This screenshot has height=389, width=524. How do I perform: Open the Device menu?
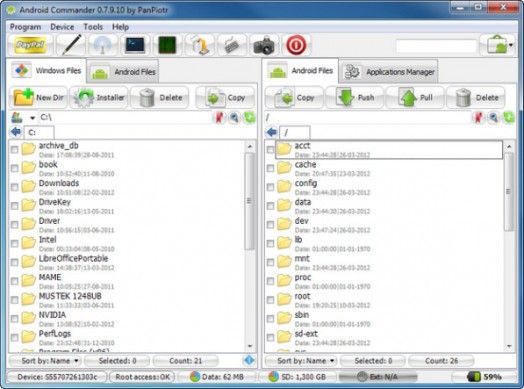pyautogui.click(x=62, y=27)
